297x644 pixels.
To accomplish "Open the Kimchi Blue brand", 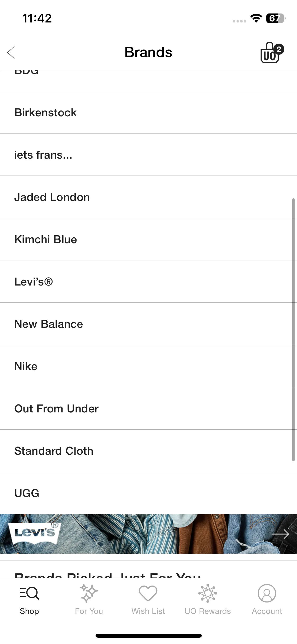I will 148,239.
